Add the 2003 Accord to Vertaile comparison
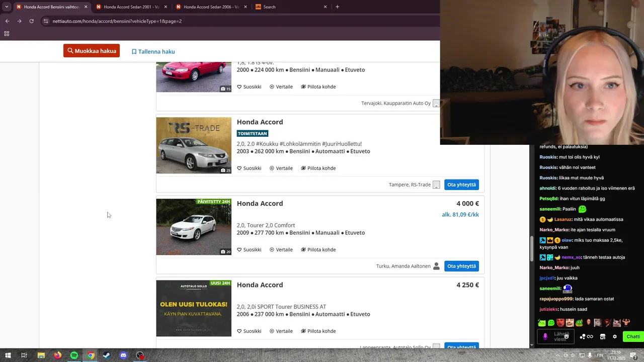This screenshot has width=644, height=362. [281, 168]
